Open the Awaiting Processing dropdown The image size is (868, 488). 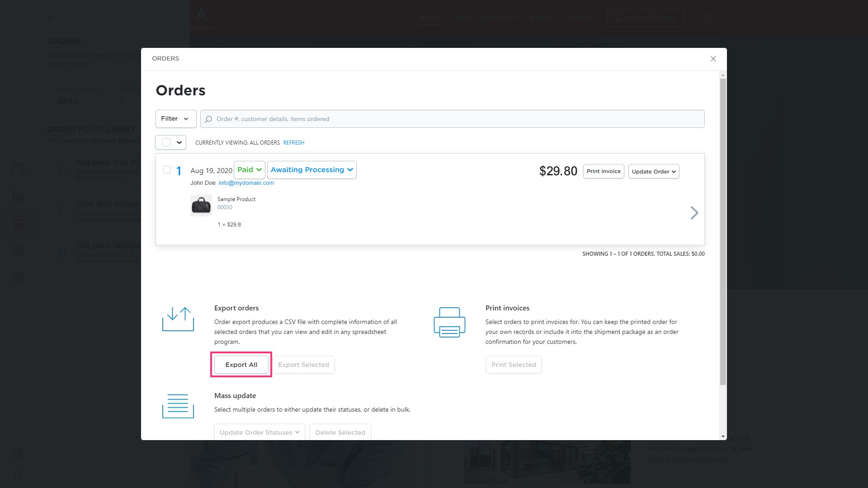pyautogui.click(x=312, y=170)
